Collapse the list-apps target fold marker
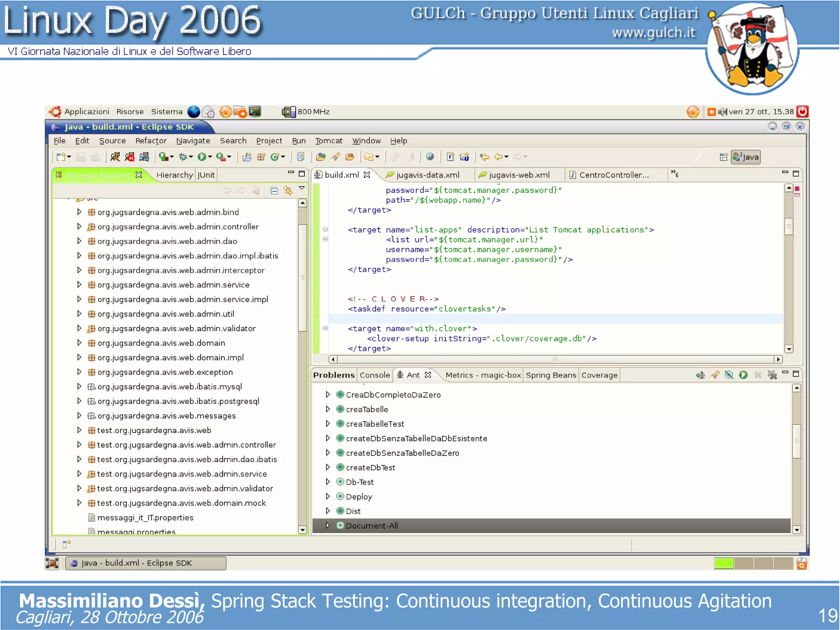Viewport: 840px width, 630px height. (x=325, y=229)
